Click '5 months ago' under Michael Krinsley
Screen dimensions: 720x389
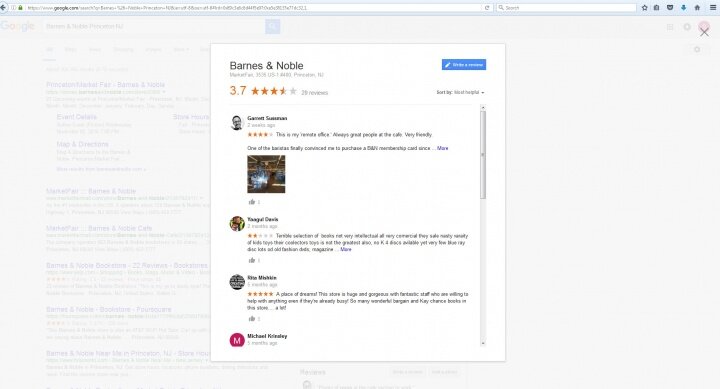click(x=262, y=343)
